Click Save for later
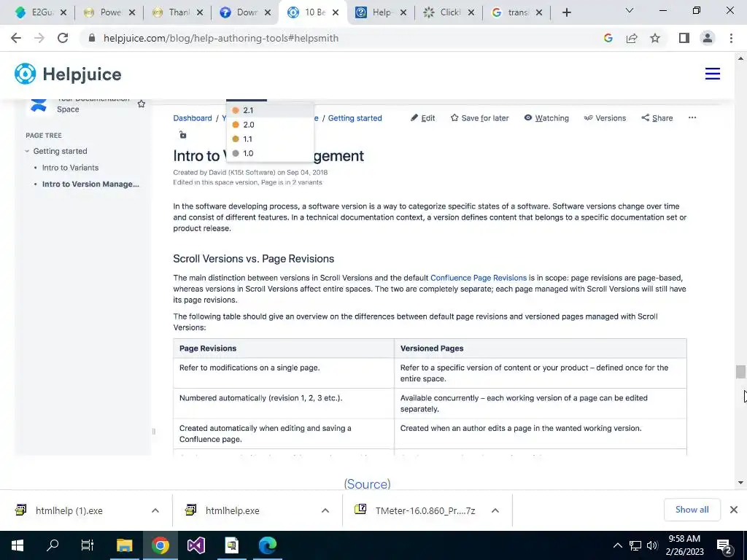The height and width of the screenshot is (560, 747). (x=480, y=118)
